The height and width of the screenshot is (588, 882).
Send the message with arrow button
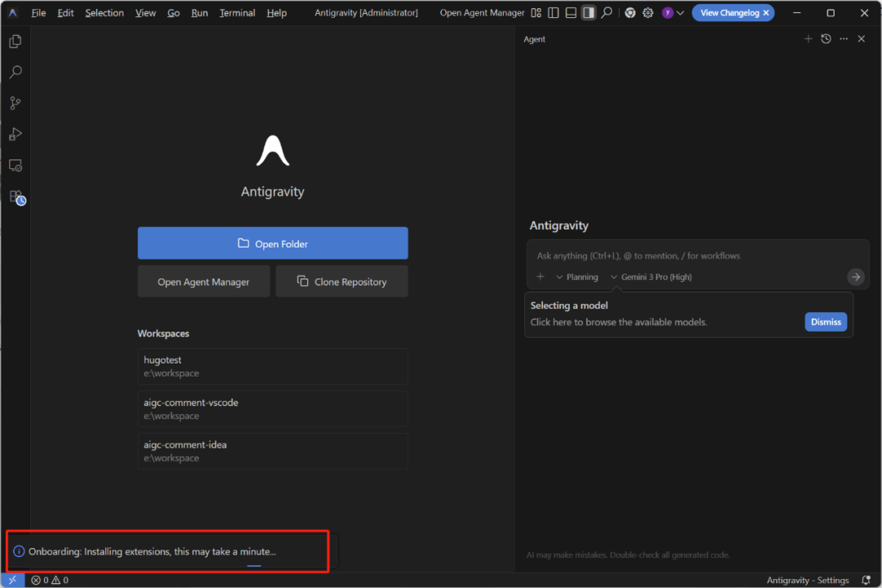(x=856, y=277)
